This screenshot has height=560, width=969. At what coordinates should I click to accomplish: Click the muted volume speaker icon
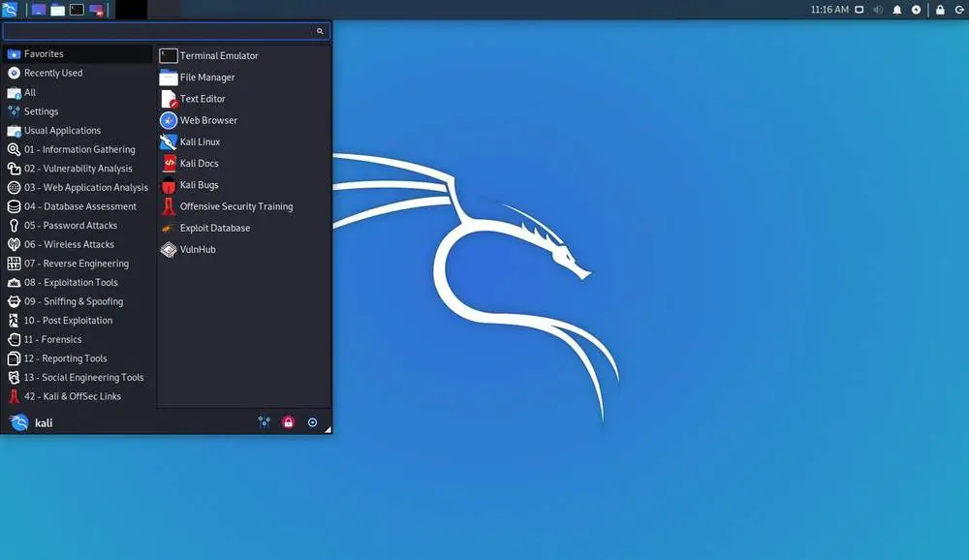878,10
